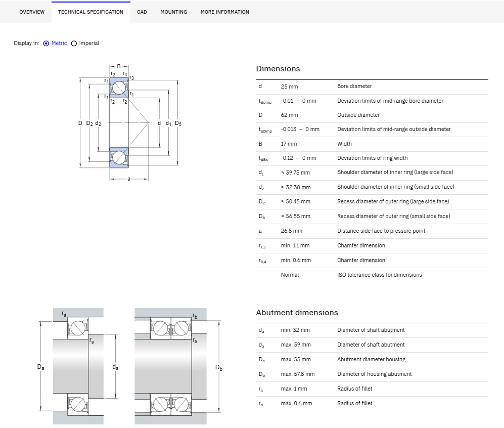Click 'Diameter of housing abutment' description

tap(374, 374)
